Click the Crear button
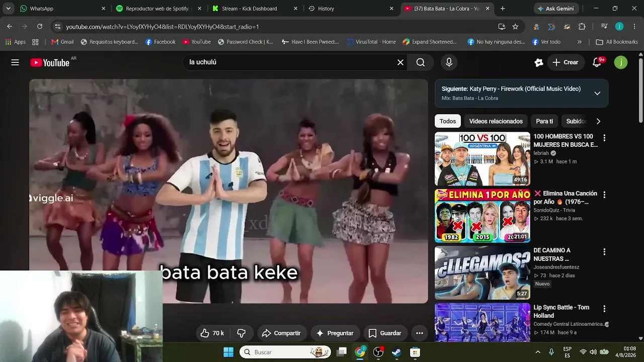Viewport: 644px width, 362px height. tap(566, 62)
